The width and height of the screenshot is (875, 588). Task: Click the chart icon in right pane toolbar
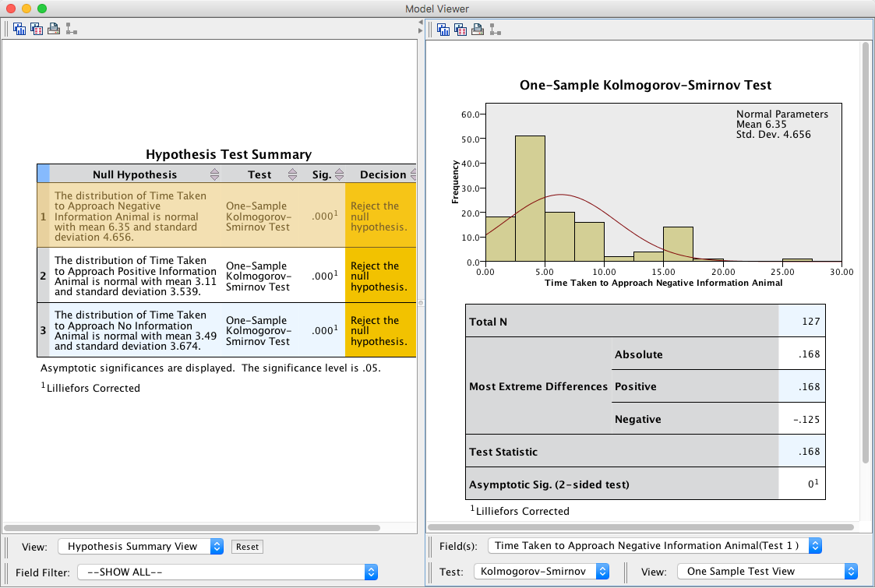(x=443, y=30)
